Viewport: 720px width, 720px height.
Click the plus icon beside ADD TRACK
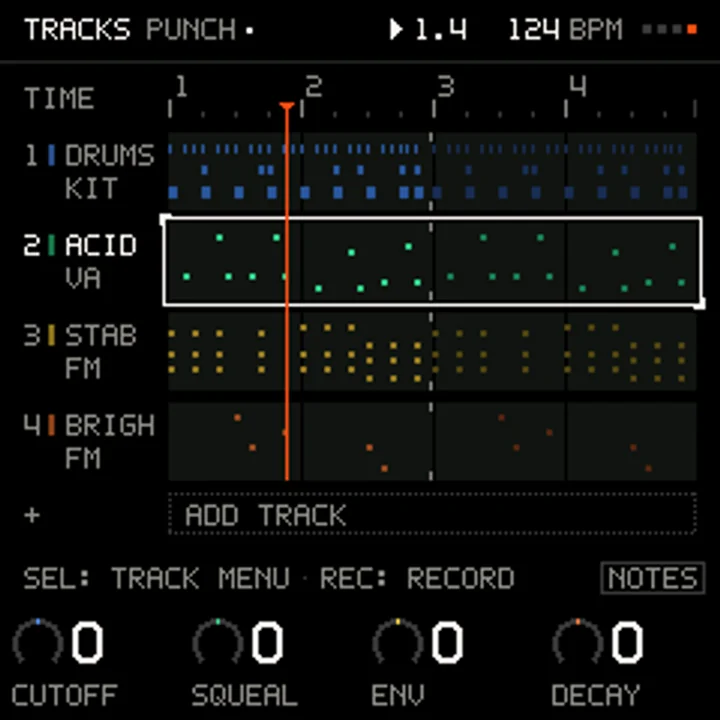pyautogui.click(x=32, y=515)
